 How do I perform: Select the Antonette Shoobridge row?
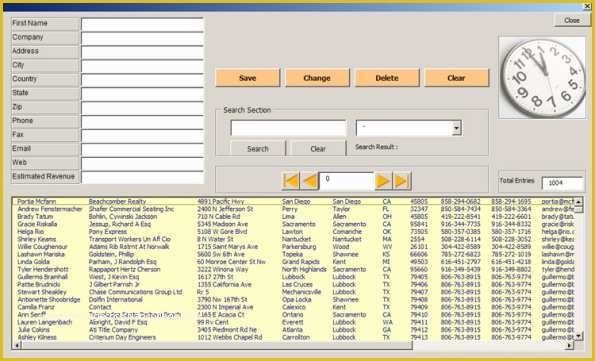(x=293, y=300)
